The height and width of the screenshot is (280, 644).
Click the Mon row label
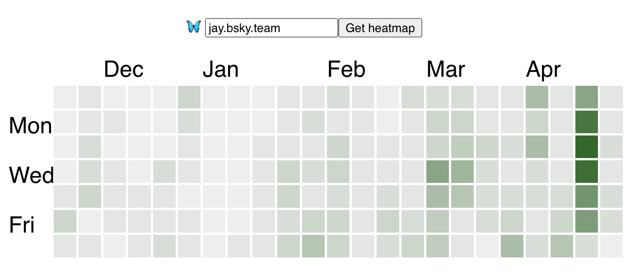(30, 126)
